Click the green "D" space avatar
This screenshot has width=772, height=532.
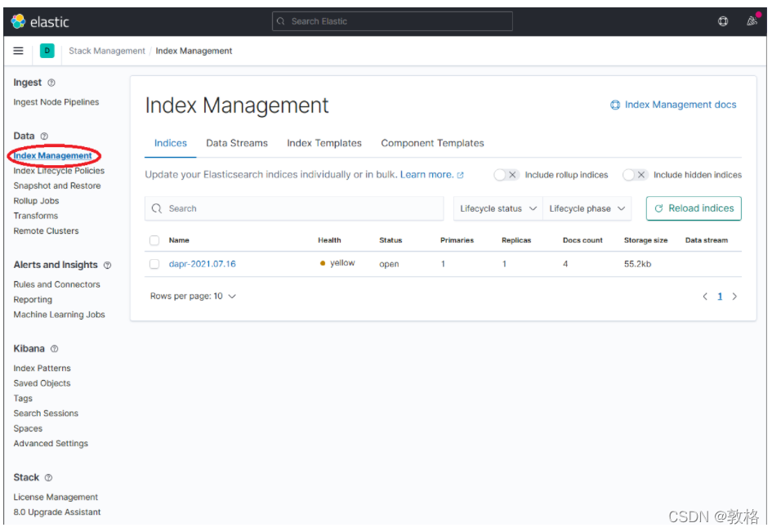coord(47,51)
